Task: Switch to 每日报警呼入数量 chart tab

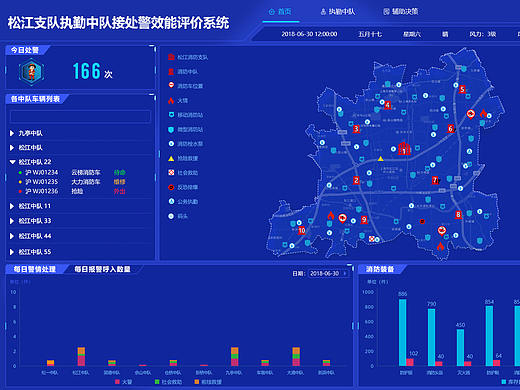Action: coord(102,269)
